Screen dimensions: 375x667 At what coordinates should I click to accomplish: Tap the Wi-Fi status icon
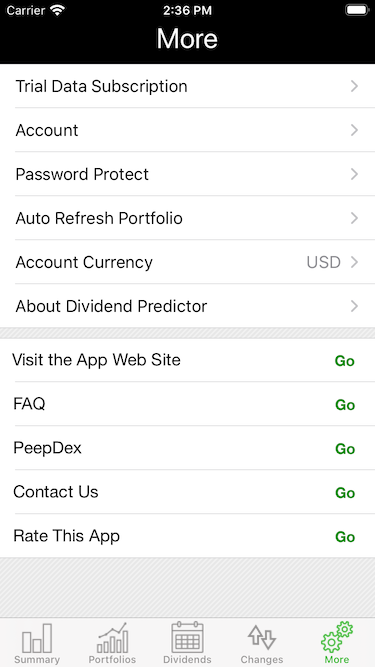point(57,10)
